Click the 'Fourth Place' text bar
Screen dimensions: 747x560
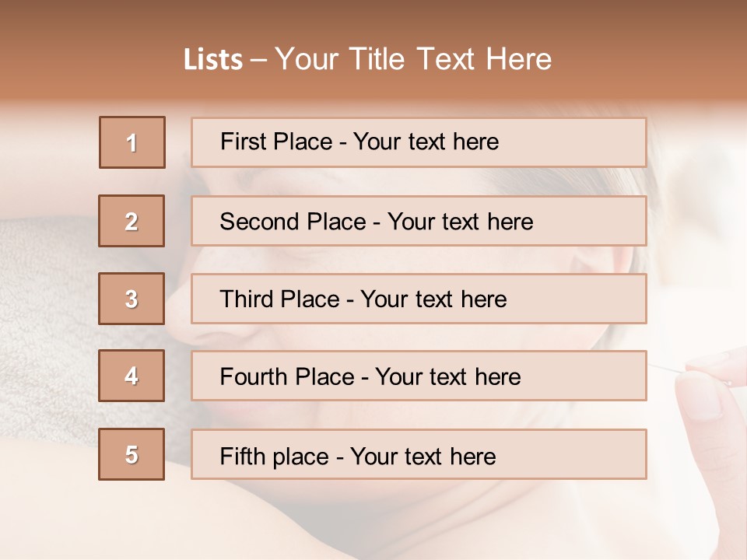pos(418,376)
